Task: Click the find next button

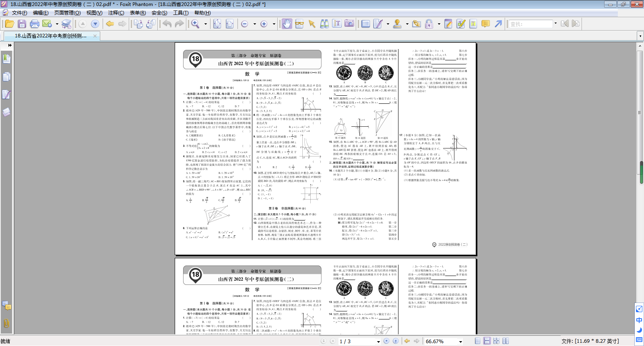Action: [x=576, y=24]
